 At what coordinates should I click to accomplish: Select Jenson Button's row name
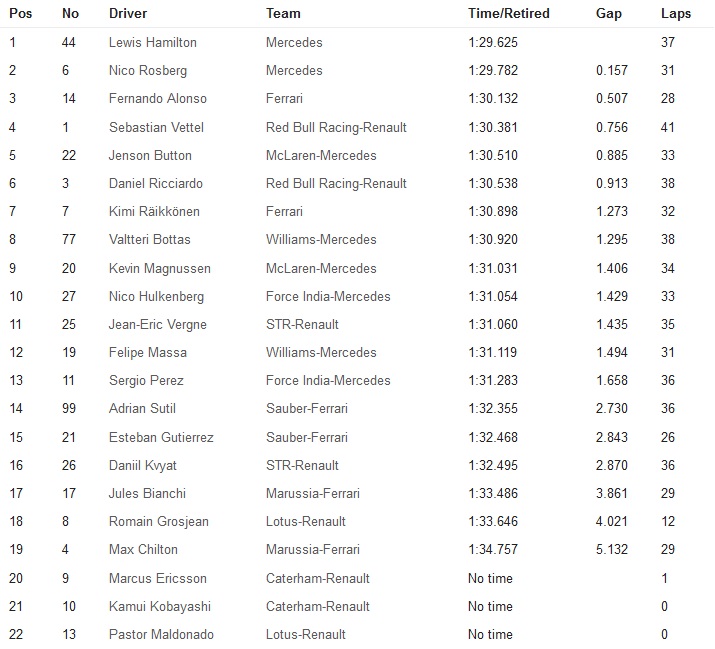point(150,155)
